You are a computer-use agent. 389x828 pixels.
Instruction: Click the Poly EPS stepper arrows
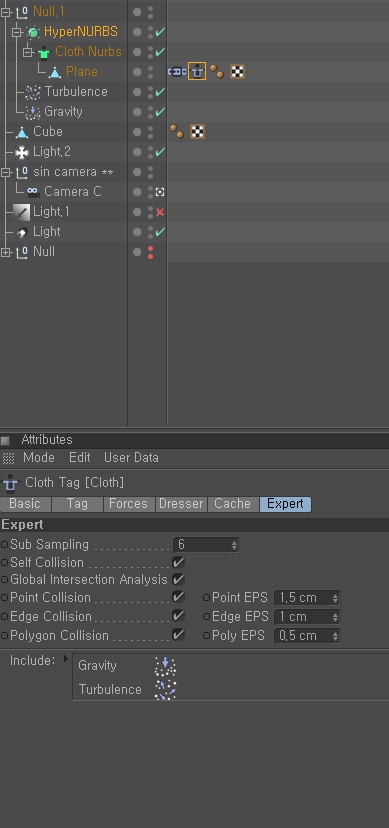pos(335,636)
